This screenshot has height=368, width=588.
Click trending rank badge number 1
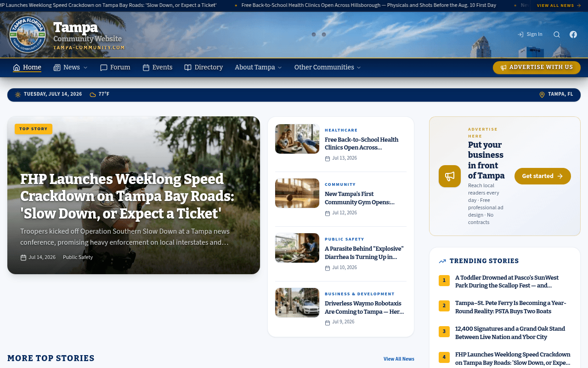click(x=444, y=281)
